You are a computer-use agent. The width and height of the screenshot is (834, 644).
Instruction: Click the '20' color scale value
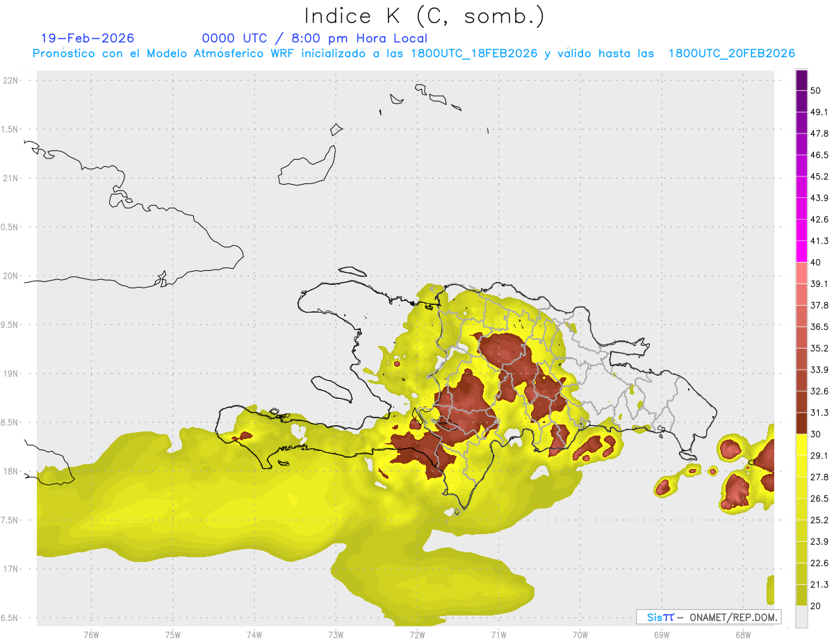pos(816,606)
